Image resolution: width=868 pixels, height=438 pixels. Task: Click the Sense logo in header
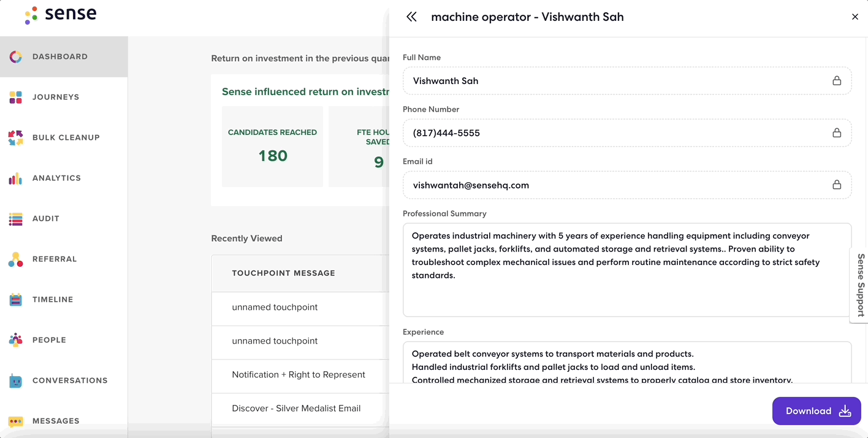[61, 15]
